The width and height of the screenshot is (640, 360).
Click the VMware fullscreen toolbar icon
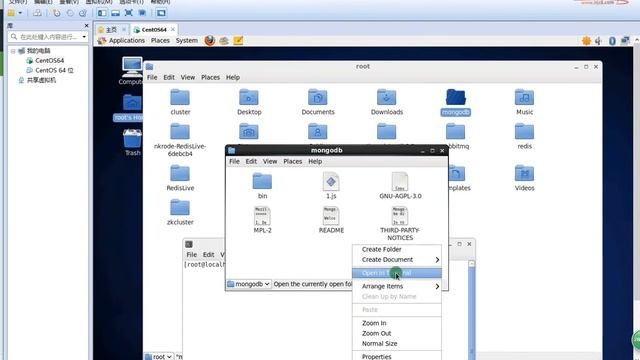click(129, 13)
